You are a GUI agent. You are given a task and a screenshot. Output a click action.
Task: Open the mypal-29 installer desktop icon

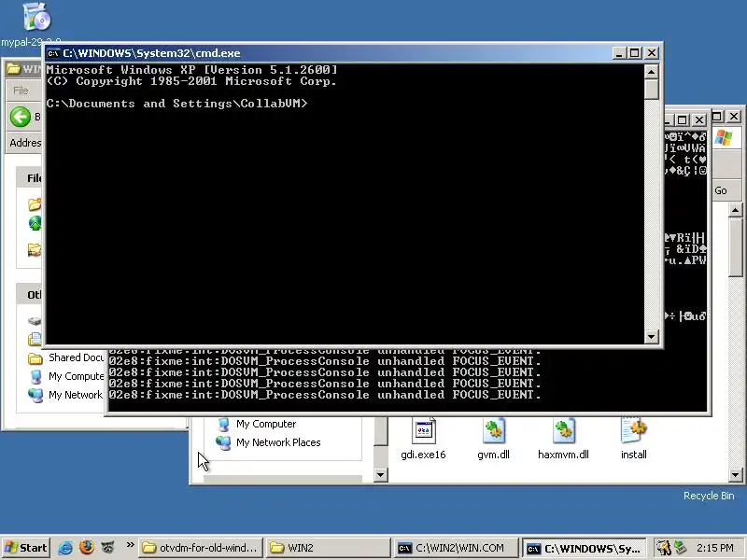click(36, 17)
